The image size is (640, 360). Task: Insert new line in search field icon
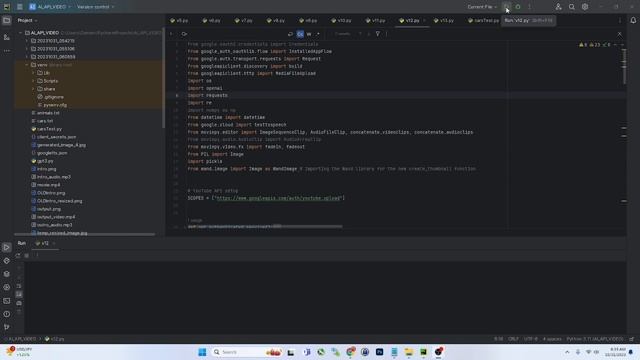[290, 34]
